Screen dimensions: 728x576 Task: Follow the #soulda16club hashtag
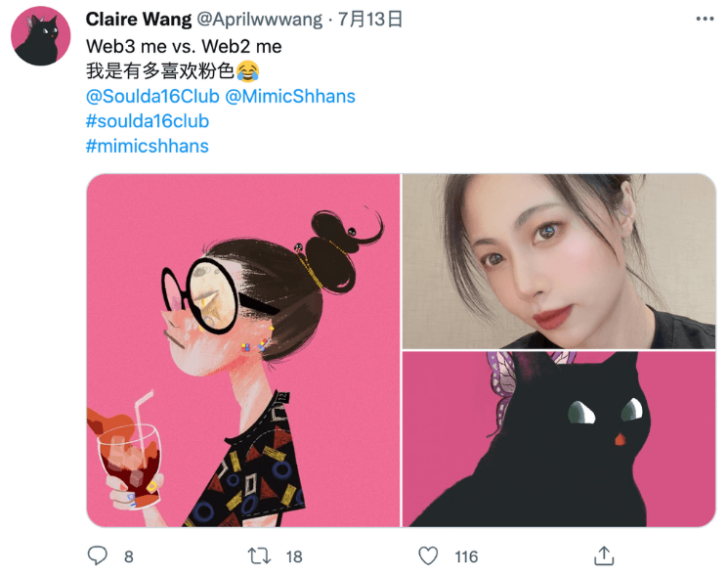click(148, 121)
